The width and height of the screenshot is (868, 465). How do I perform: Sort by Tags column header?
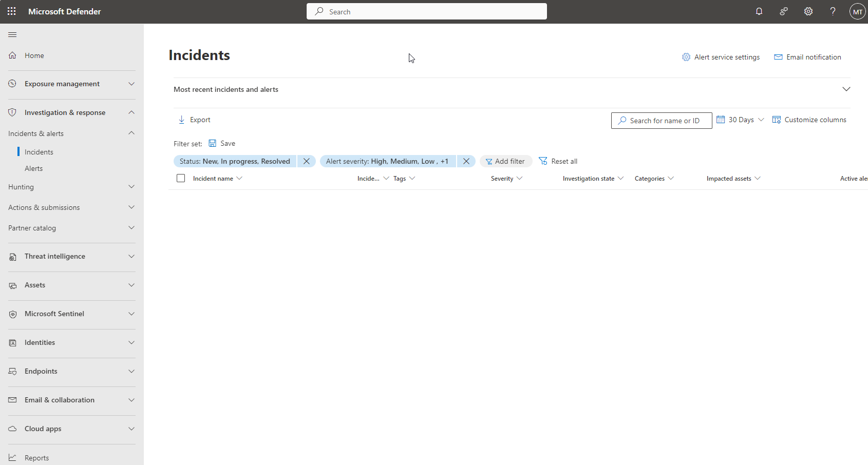tap(404, 179)
